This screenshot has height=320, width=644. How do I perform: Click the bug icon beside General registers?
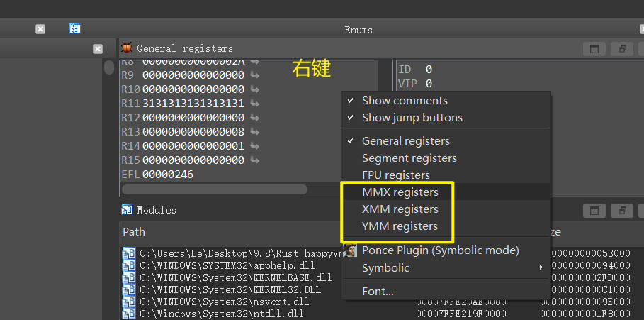127,48
